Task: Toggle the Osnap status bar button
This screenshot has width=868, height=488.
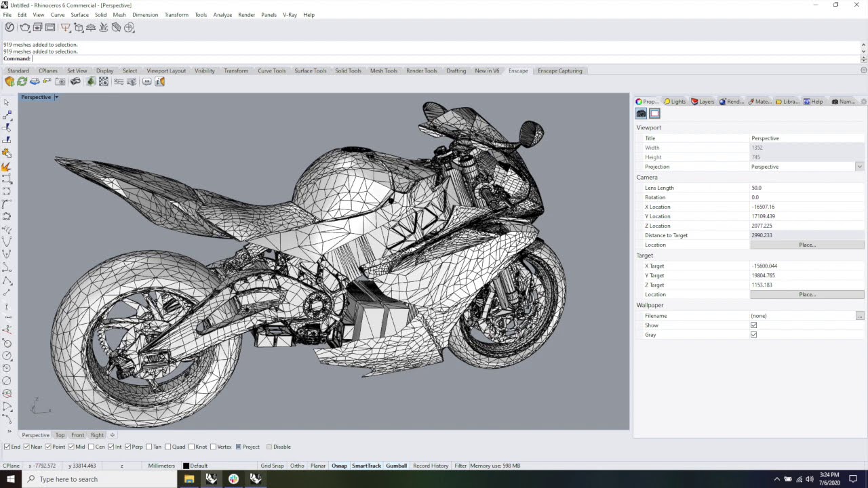Action: pos(339,466)
